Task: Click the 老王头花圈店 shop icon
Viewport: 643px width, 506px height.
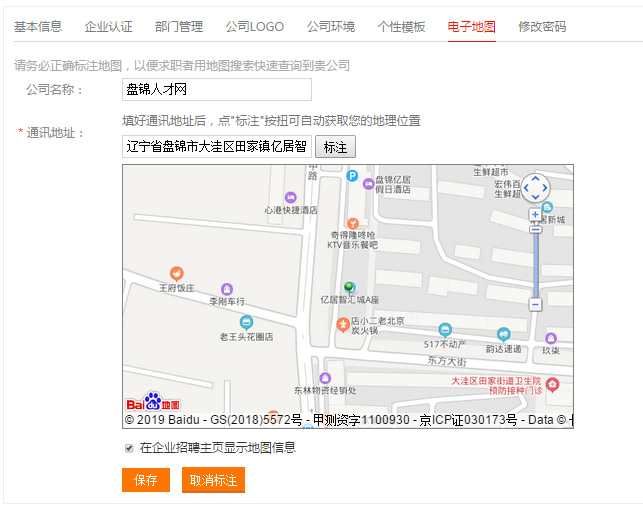Action: [247, 322]
